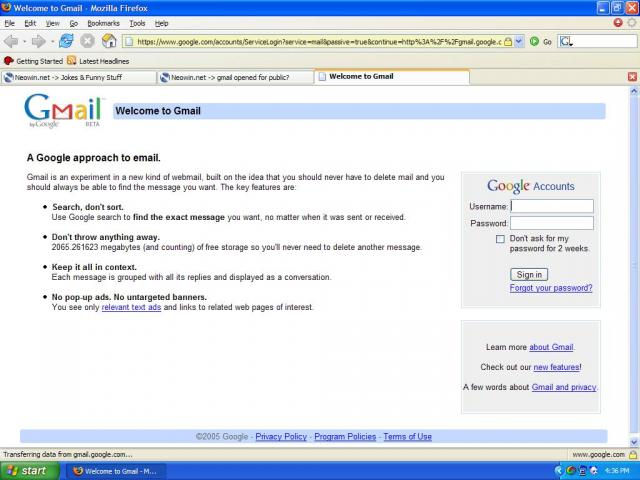The height and width of the screenshot is (480, 640).
Task: Click the Firefox icon in taskbar button
Action: pyautogui.click(x=78, y=471)
